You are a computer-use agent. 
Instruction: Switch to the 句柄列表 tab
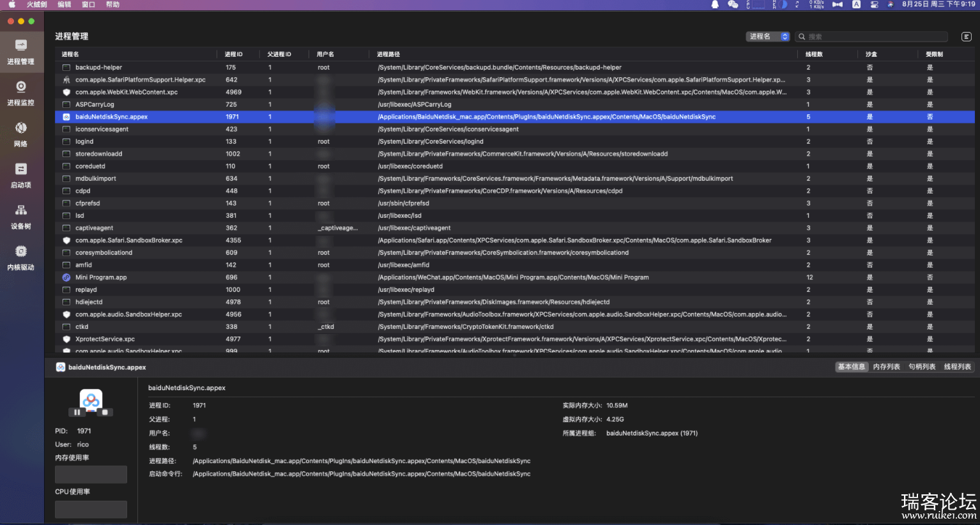click(922, 367)
